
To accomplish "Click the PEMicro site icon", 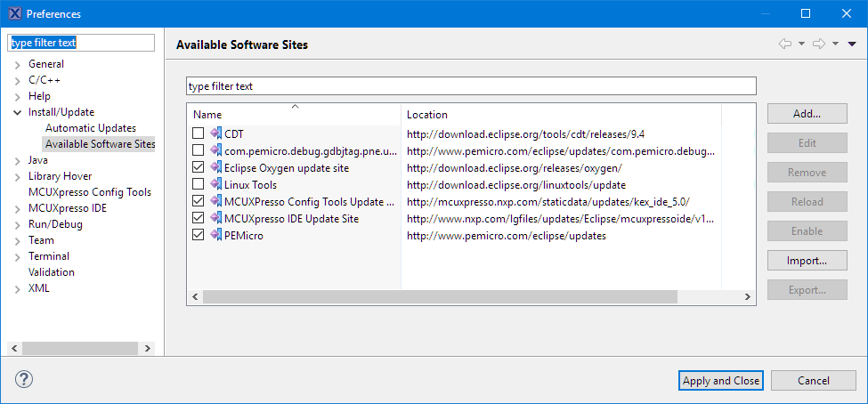I will tap(215, 235).
